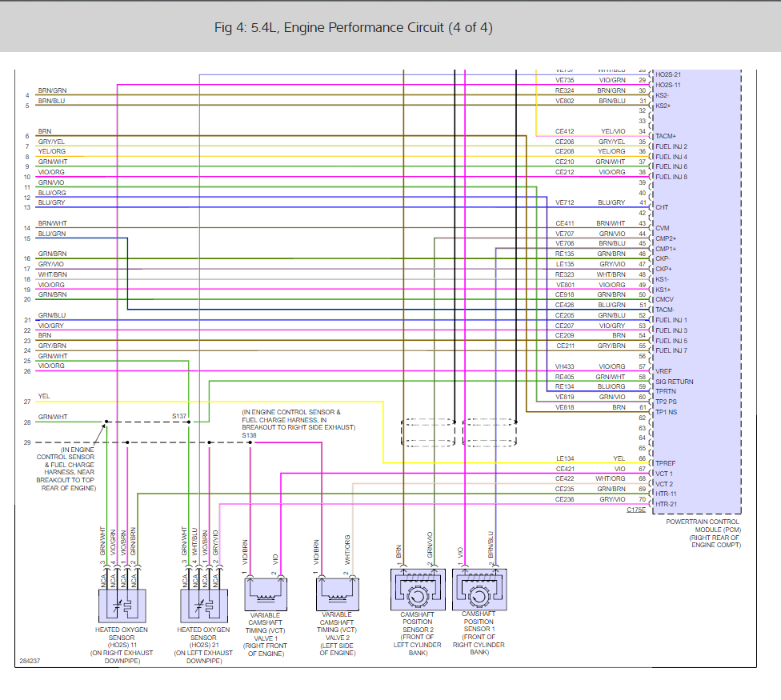Screen dimensions: 781x700
Task: Click Camshaft Position Sensor 2 symbol
Action: [x=418, y=590]
